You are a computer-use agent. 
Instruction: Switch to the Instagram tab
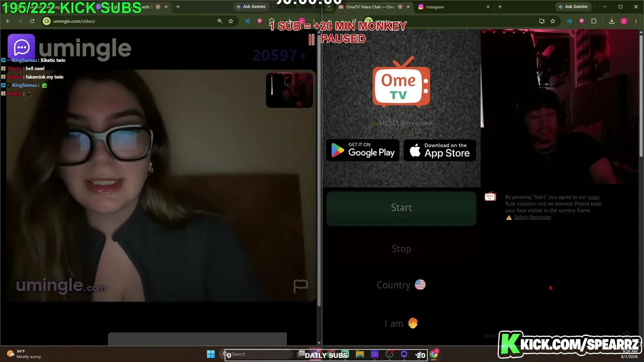(x=453, y=7)
